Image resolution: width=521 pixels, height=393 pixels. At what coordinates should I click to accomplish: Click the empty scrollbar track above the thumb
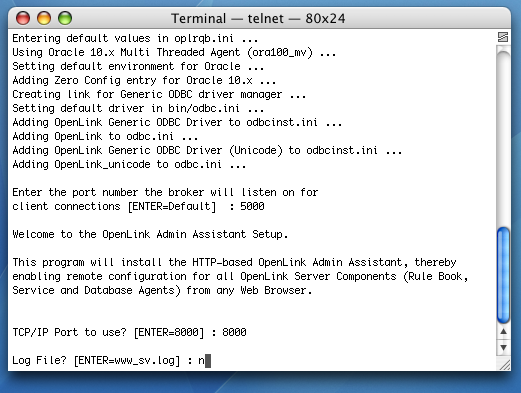(503, 137)
